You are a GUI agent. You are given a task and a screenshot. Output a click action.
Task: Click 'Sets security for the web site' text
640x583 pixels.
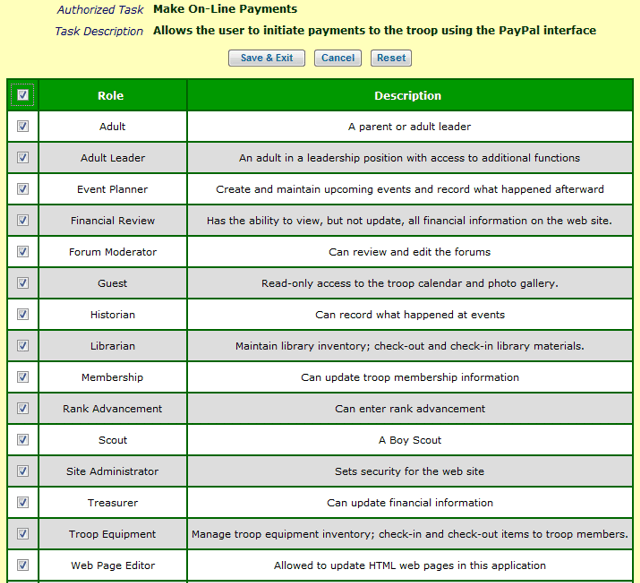click(410, 471)
